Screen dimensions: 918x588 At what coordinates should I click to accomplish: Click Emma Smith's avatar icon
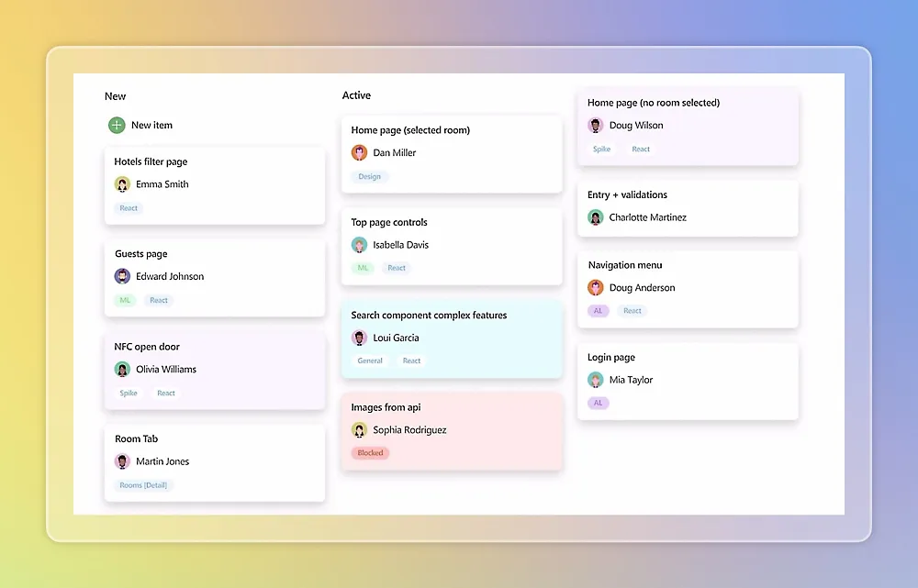coord(122,184)
